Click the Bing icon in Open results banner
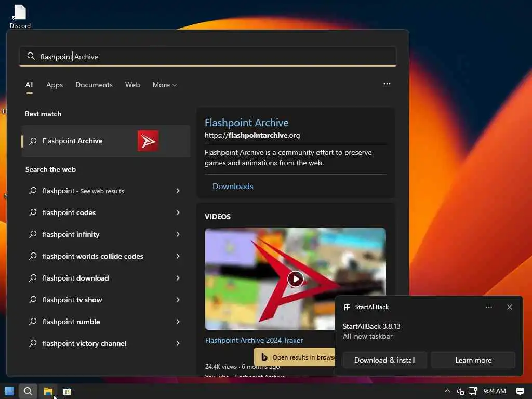532x399 pixels. [x=264, y=357]
